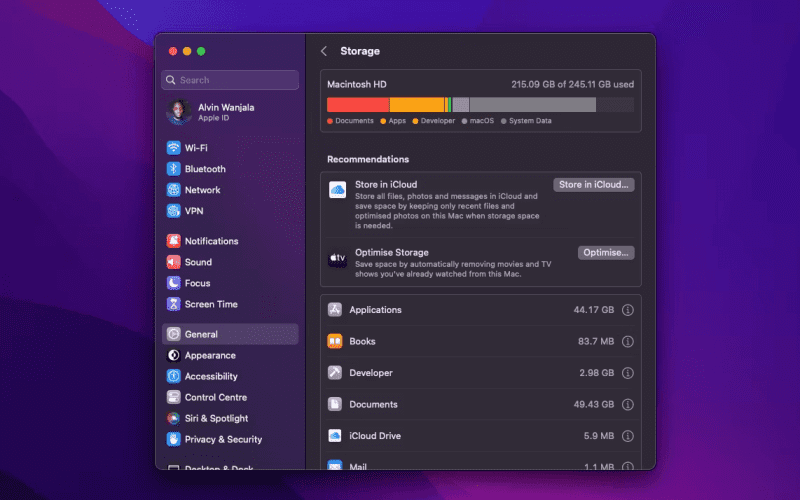
Task: Click the macOS legend label under storage bar
Action: point(482,121)
